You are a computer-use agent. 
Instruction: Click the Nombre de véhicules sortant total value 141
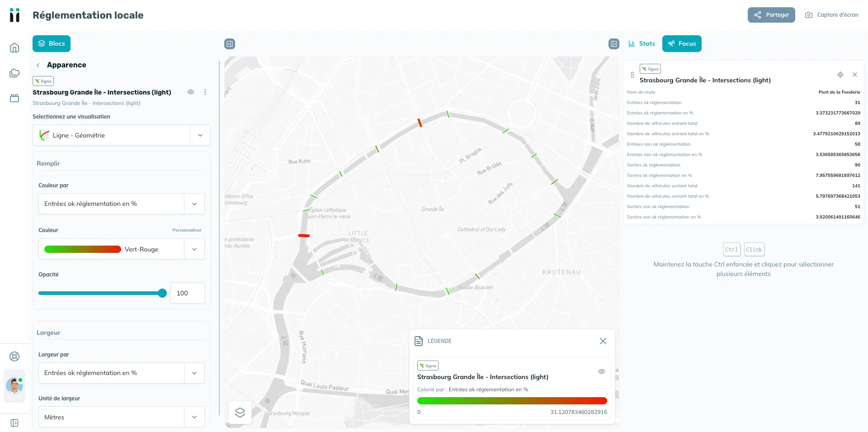(x=856, y=186)
